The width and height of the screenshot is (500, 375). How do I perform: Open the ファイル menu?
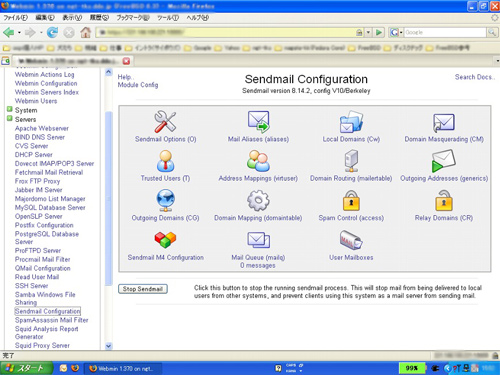point(15,18)
